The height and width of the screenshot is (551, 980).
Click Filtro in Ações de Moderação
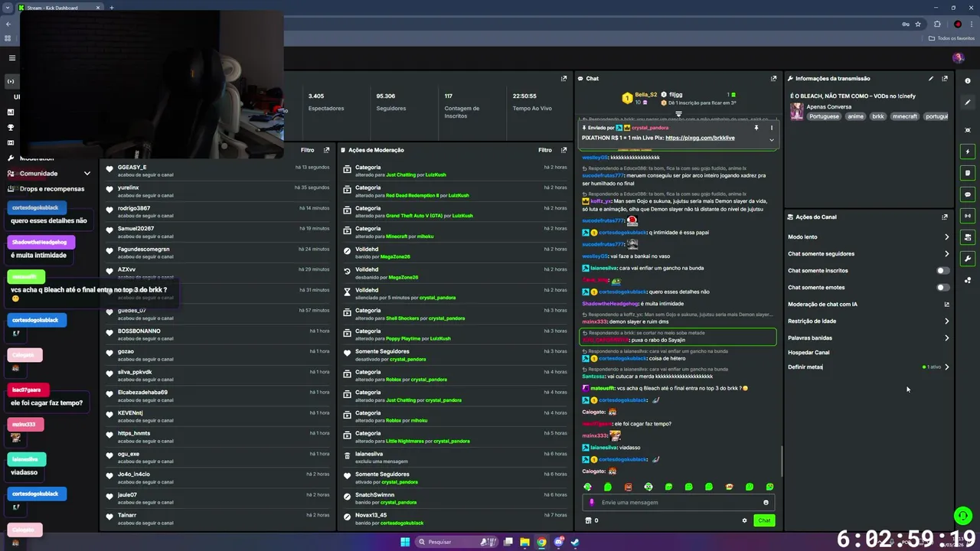544,150
